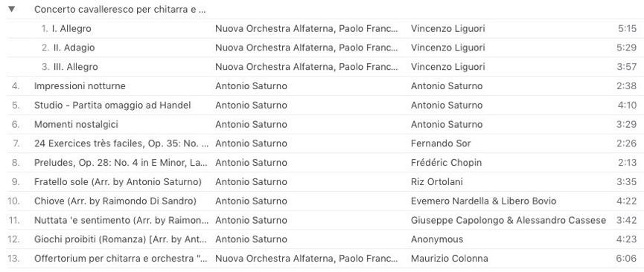The image size is (644, 272).
Task: Click composer Frédéric Chopin
Action: pos(446,163)
